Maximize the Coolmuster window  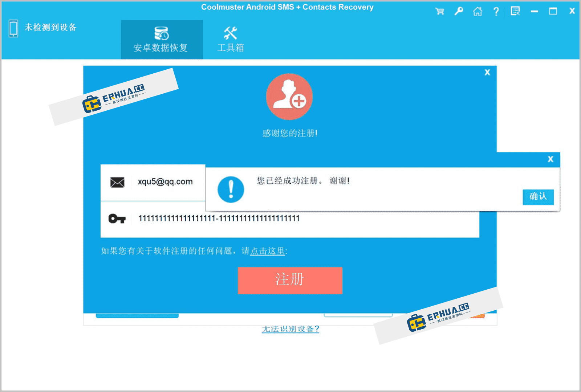[553, 11]
